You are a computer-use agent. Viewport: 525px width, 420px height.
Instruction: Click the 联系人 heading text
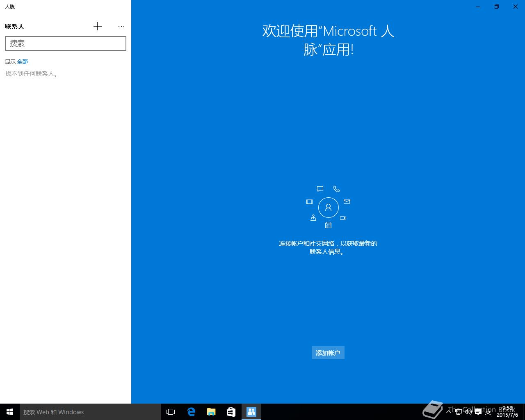click(x=14, y=27)
